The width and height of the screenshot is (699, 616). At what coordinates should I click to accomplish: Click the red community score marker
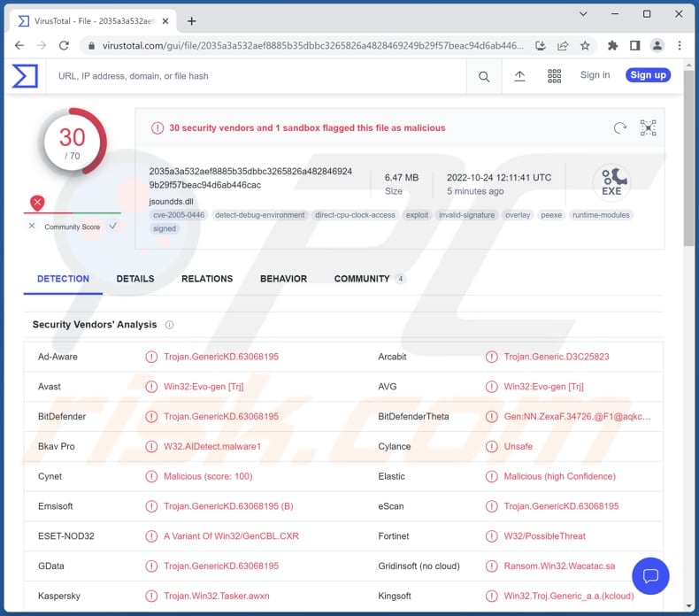(x=37, y=203)
